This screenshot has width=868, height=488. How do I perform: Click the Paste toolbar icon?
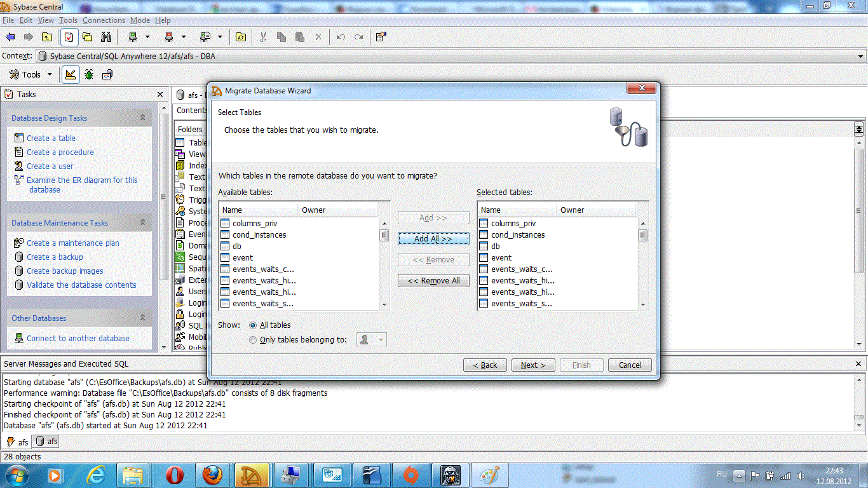click(x=300, y=37)
